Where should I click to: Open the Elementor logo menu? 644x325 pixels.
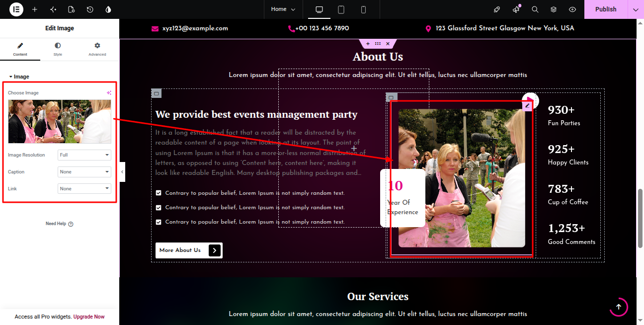click(16, 9)
